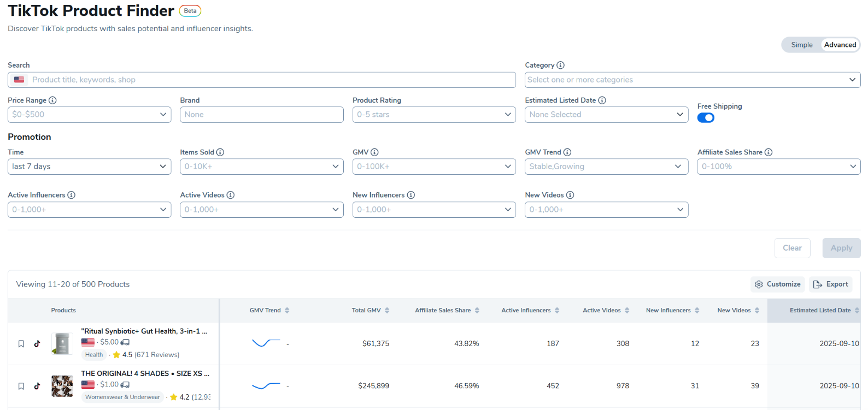Expand the Category selection dropdown

click(x=692, y=80)
